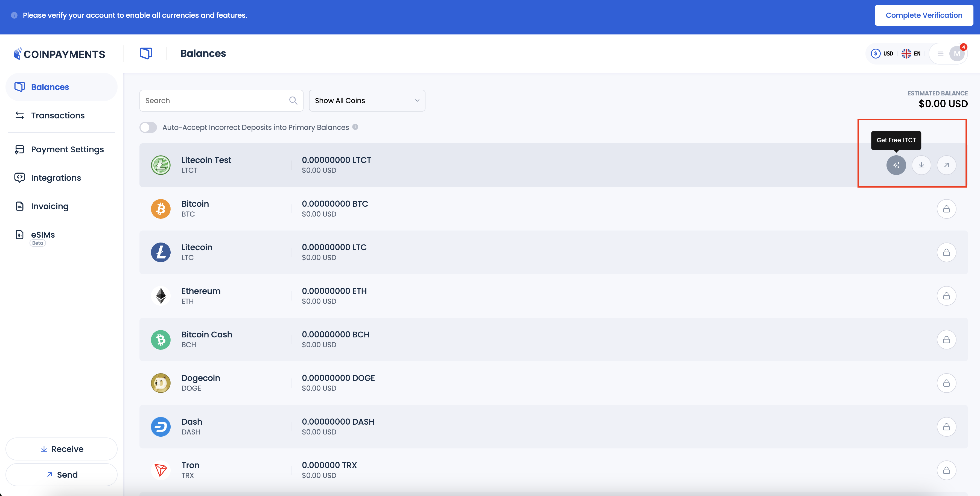Toggle Auto-Accept Incorrect Deposits switch
The height and width of the screenshot is (496, 980).
click(148, 127)
